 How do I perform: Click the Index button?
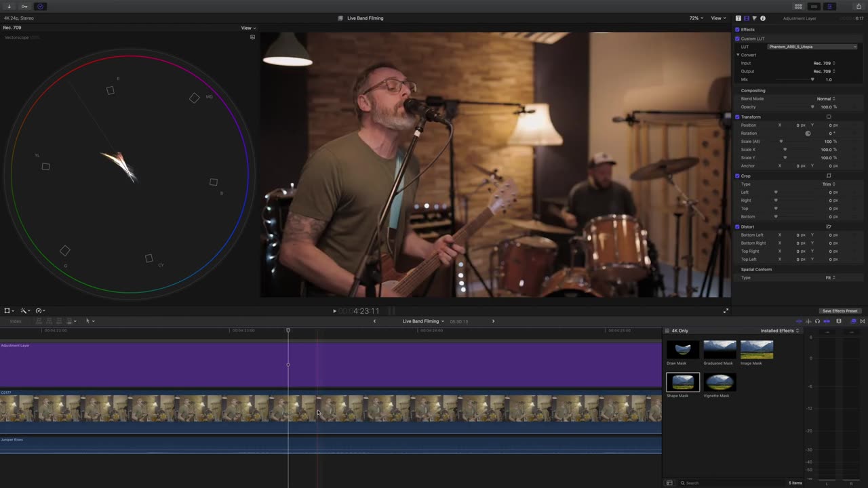(x=16, y=321)
